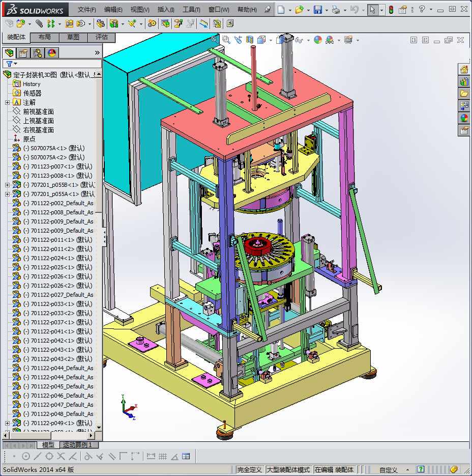Toggle the menu bar pushpin

click(x=268, y=9)
